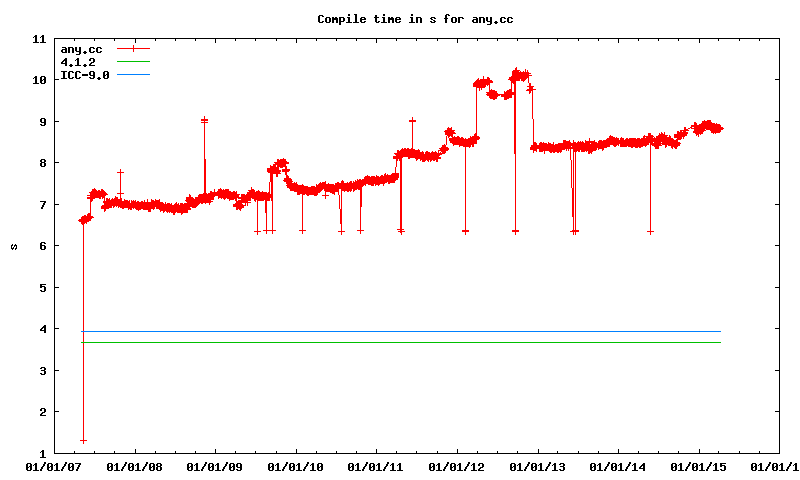Click the y-axis label 's'
The height and width of the screenshot is (480, 800).
click(13, 246)
